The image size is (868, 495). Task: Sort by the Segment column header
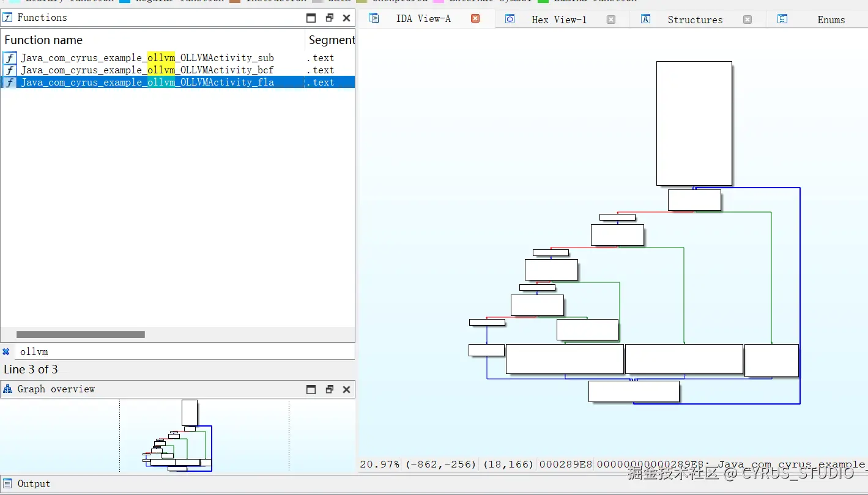[x=330, y=40]
